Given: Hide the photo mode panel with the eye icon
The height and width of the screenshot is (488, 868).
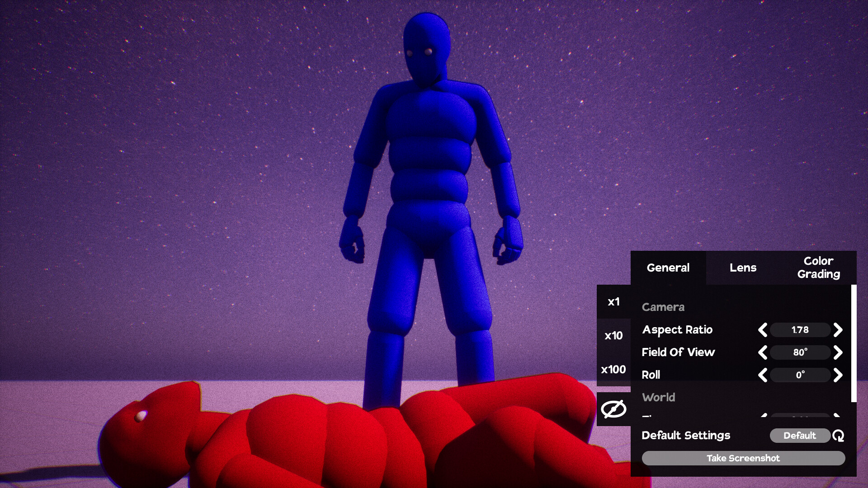Looking at the screenshot, I should coord(613,409).
